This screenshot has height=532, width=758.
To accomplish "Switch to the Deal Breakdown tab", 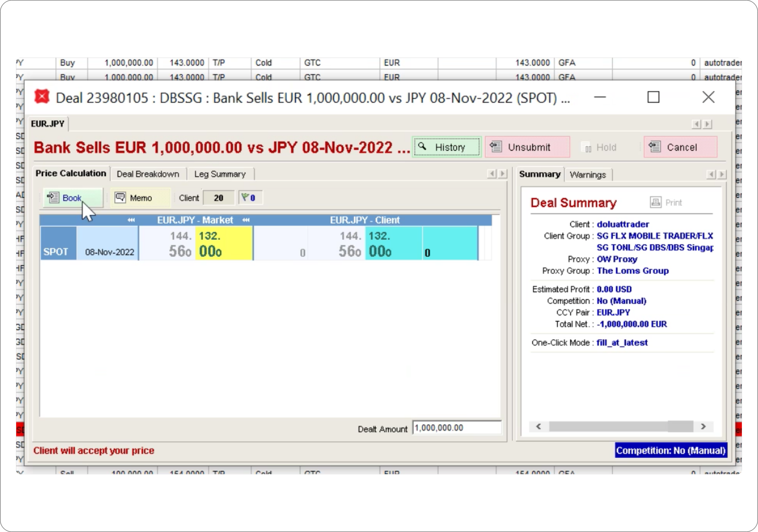I will click(148, 174).
